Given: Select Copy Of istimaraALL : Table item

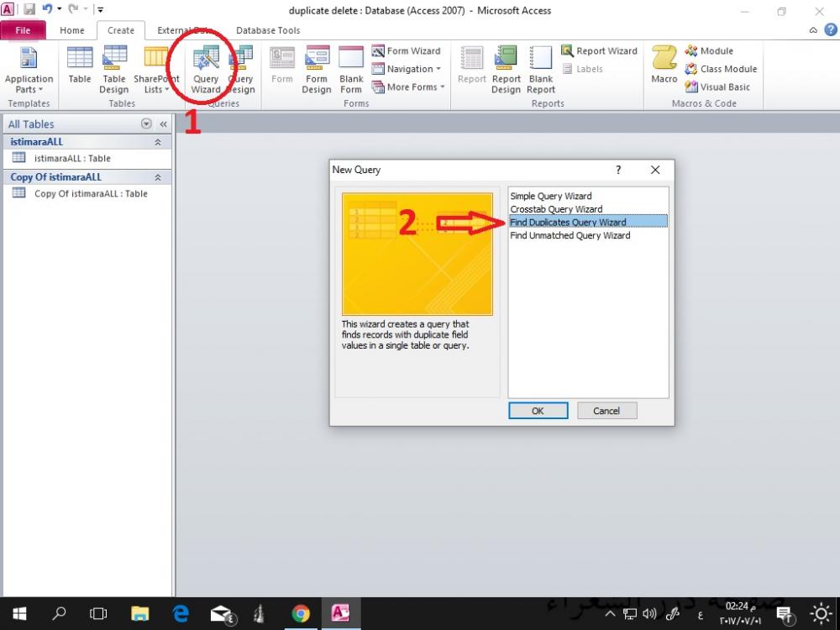Looking at the screenshot, I should pyautogui.click(x=87, y=193).
